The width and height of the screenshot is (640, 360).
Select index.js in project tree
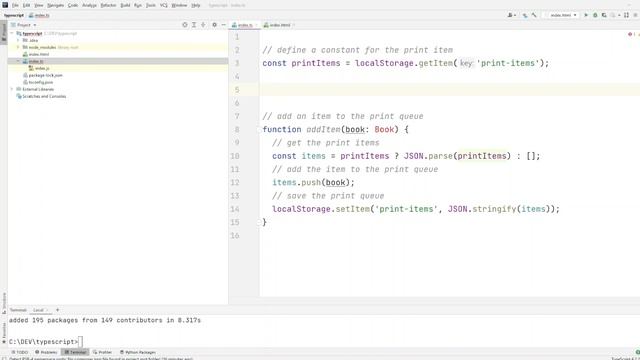coord(42,68)
